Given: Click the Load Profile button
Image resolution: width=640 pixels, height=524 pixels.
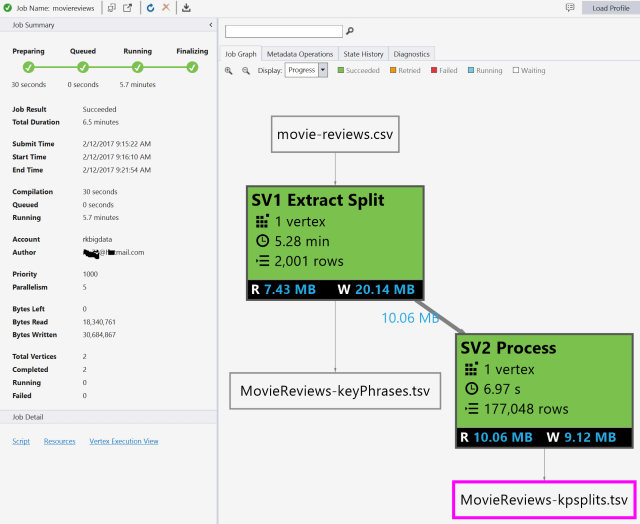Looking at the screenshot, I should coord(611,8).
